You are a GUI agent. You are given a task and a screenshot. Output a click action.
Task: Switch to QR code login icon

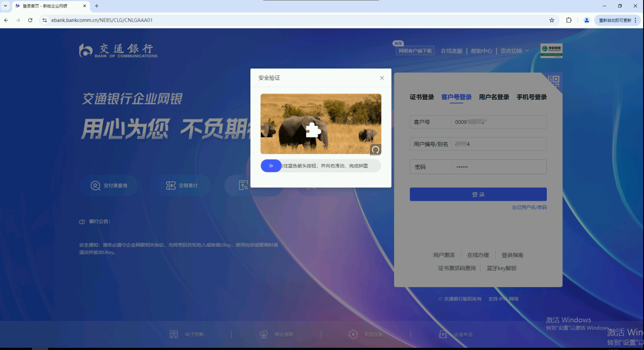(553, 81)
